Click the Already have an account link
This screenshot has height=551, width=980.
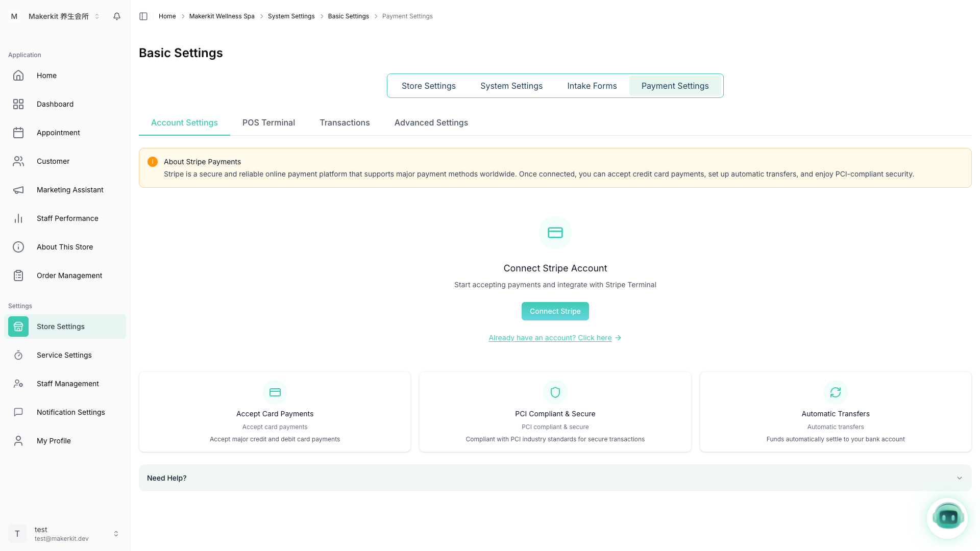[550, 338]
